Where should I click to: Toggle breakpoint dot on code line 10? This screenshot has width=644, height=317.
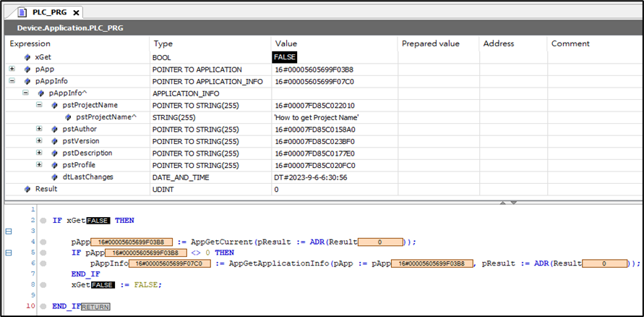pyautogui.click(x=43, y=307)
